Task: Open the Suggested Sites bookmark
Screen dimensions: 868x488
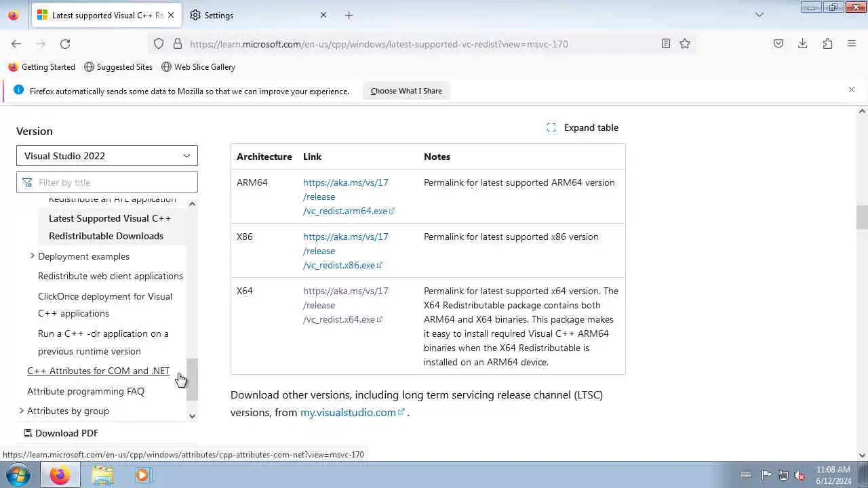Action: tap(118, 67)
